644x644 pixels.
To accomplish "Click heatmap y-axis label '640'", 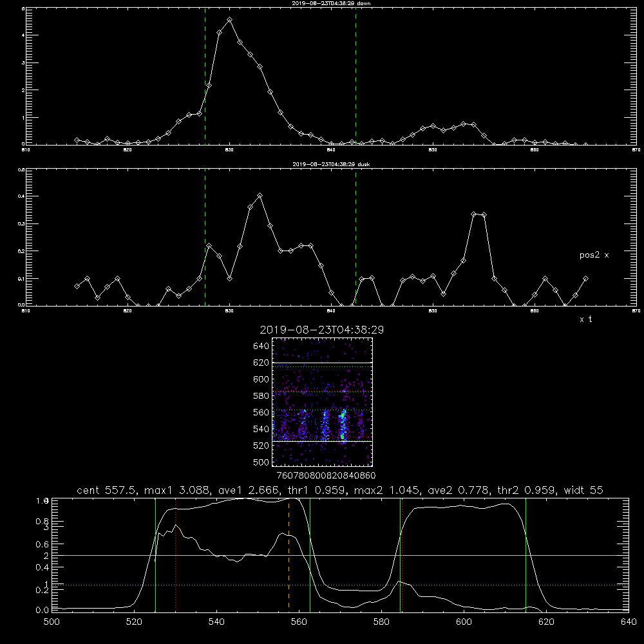I will tap(261, 346).
